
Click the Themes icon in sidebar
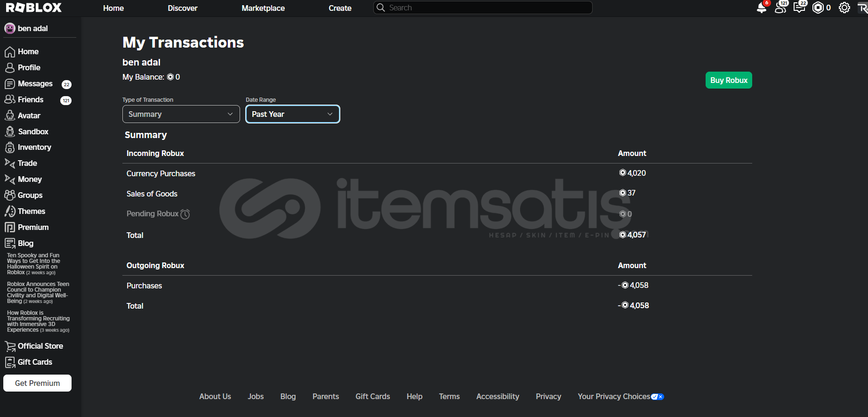click(10, 211)
